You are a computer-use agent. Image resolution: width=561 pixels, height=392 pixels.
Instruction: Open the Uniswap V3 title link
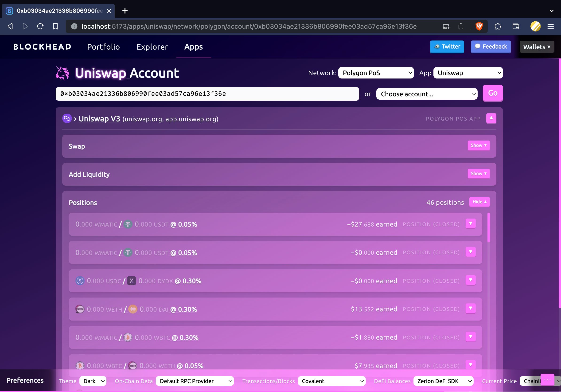click(x=99, y=118)
